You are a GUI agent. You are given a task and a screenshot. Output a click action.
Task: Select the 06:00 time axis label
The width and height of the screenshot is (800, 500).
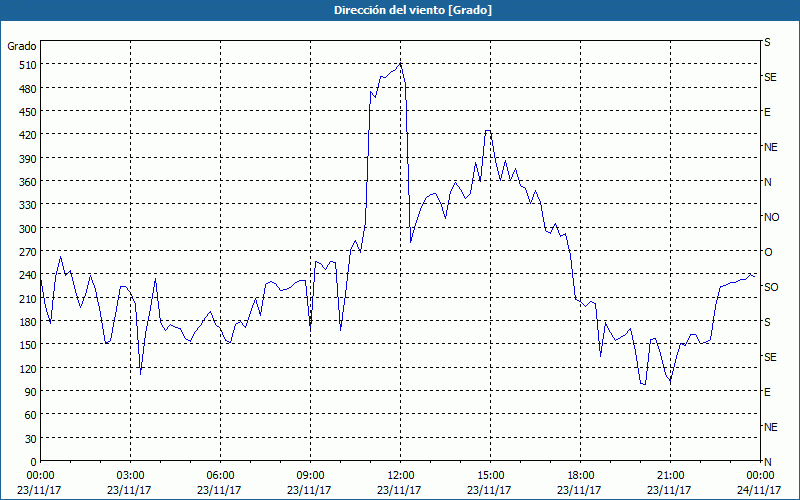pyautogui.click(x=220, y=476)
